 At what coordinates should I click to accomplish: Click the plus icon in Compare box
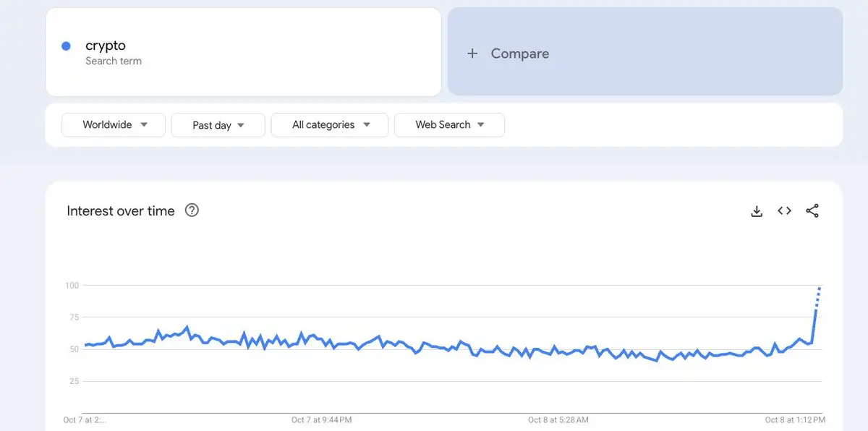[x=472, y=54]
